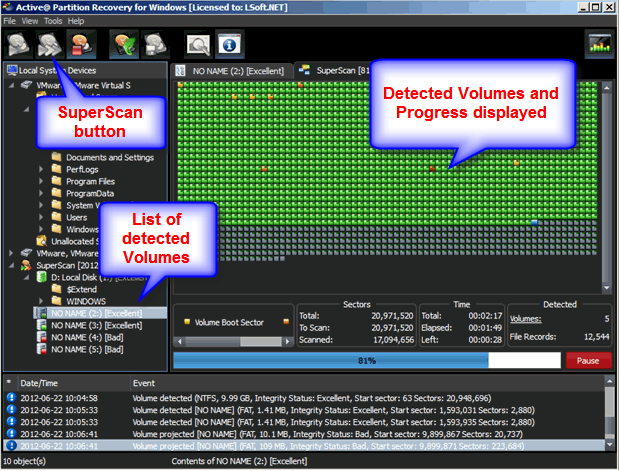Viewport: 619px width, 471px height.
Task: Open the Tools menu
Action: tap(53, 20)
